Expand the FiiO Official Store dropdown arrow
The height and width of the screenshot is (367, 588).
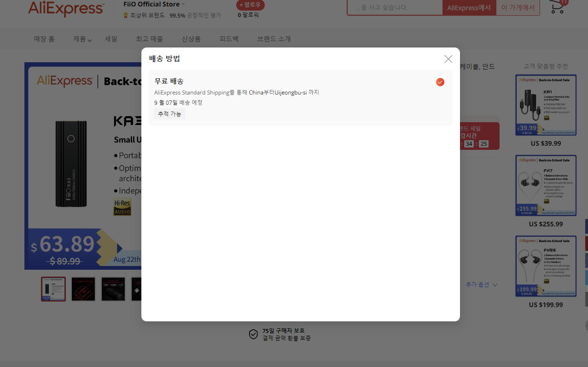pyautogui.click(x=183, y=5)
